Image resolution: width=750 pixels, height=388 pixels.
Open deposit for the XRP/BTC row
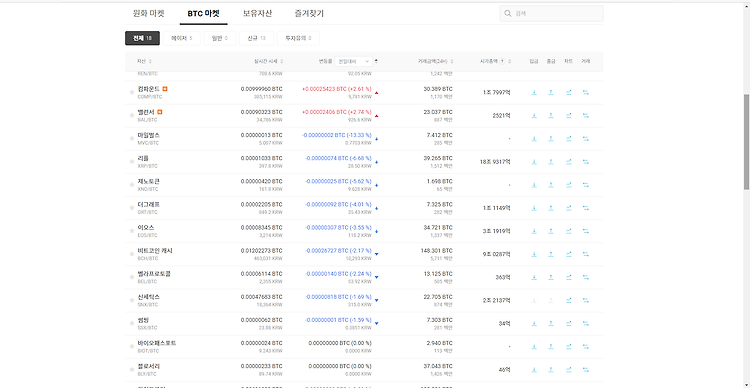point(534,162)
